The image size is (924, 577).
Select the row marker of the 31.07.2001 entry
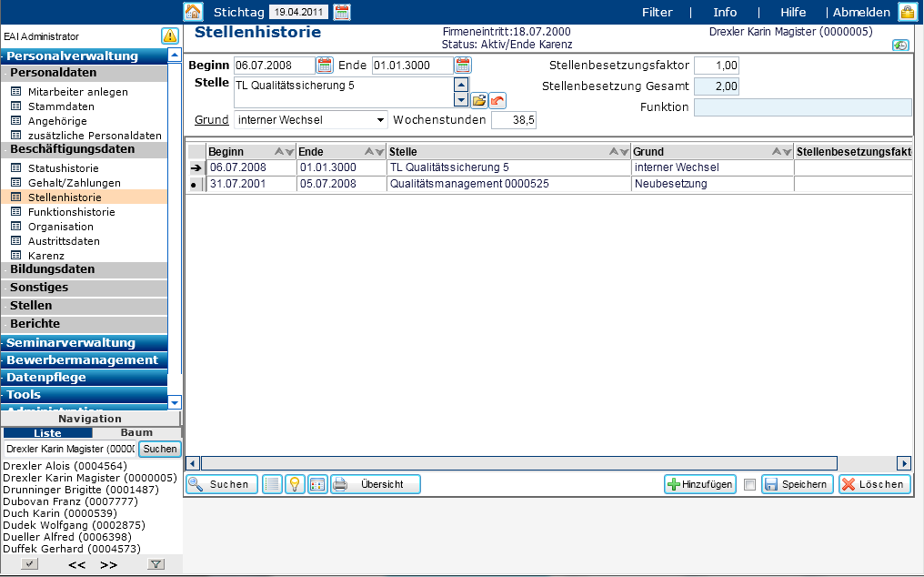tap(196, 184)
